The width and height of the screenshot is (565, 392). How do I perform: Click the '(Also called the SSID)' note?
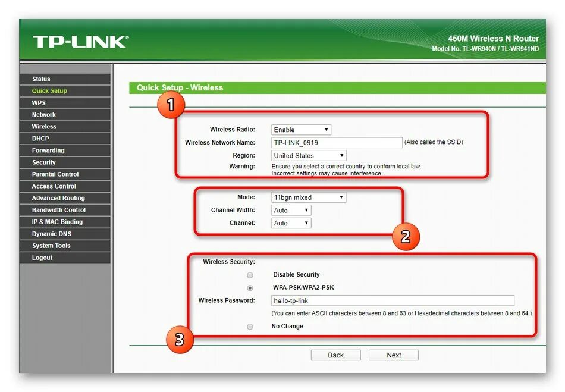pos(434,142)
